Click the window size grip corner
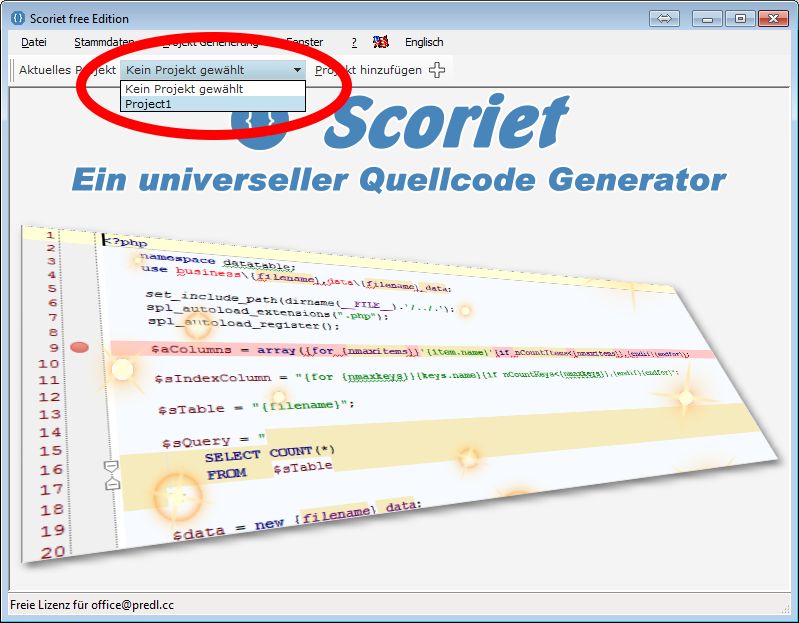Screen dimensions: 799x623 [785, 608]
